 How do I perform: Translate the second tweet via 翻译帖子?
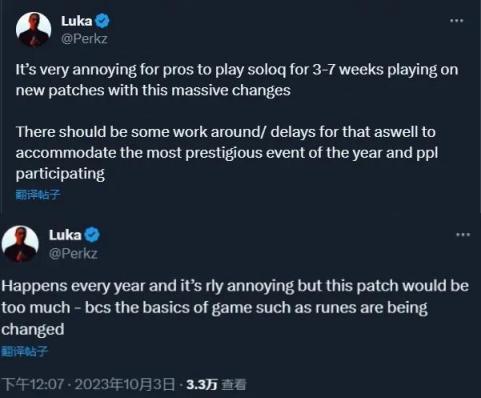(x=24, y=351)
